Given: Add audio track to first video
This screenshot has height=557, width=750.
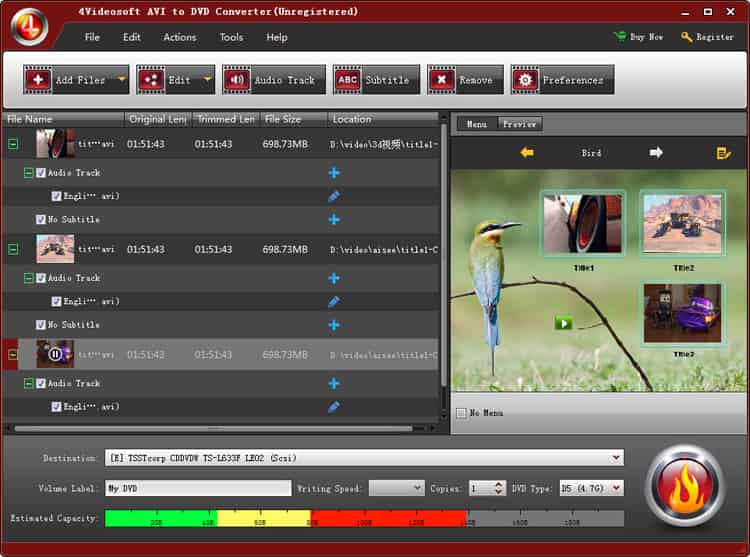Looking at the screenshot, I should click(334, 173).
